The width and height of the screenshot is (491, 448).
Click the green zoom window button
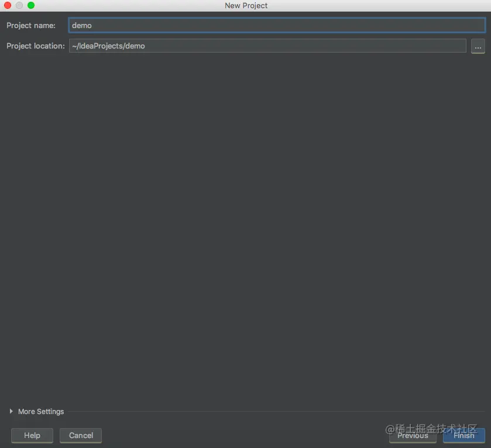[31, 5]
